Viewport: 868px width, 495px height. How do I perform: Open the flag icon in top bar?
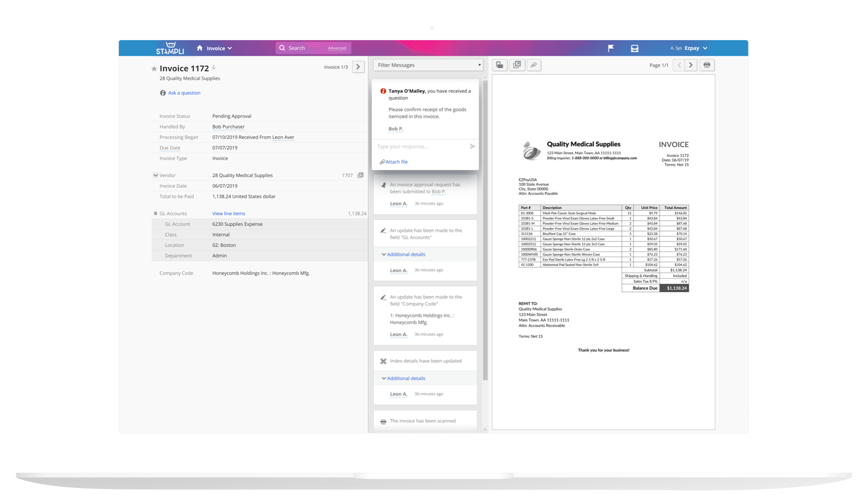click(x=611, y=48)
